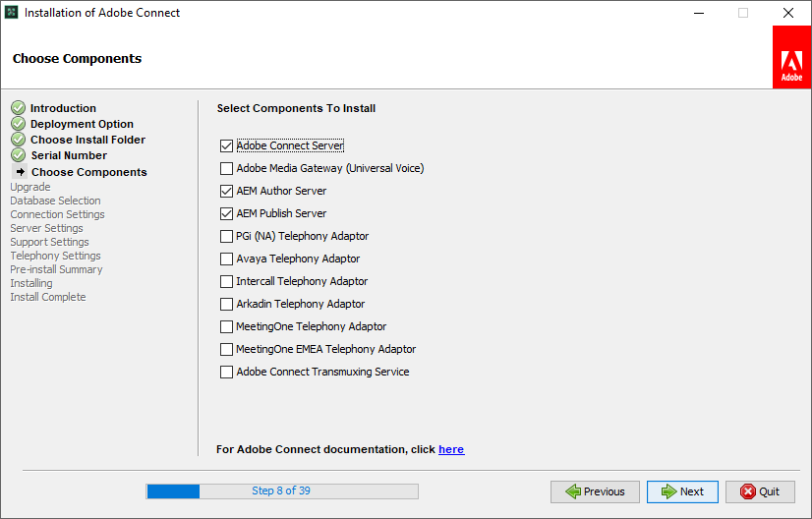This screenshot has height=519, width=812.
Task: Click the Connection Settings step
Action: [57, 214]
